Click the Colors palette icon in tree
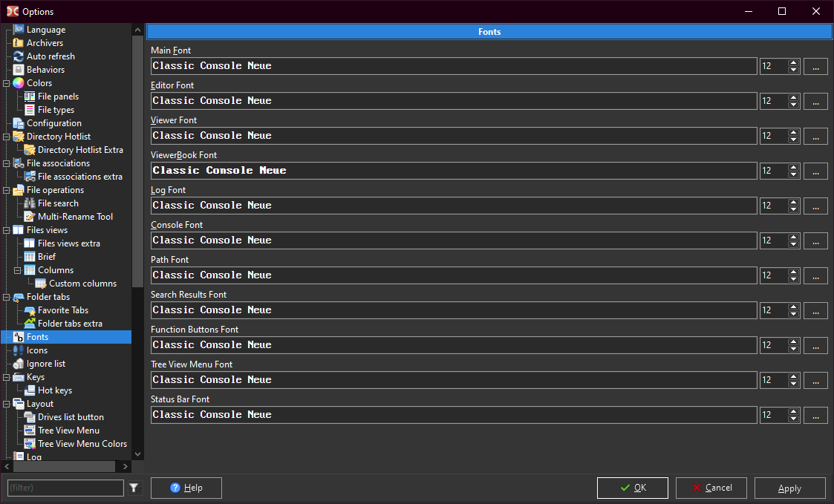Image resolution: width=834 pixels, height=504 pixels. click(19, 83)
